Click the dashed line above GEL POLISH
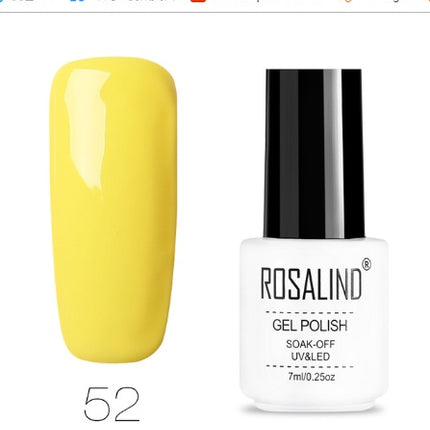Screen dimensions: 430x430 310,312
